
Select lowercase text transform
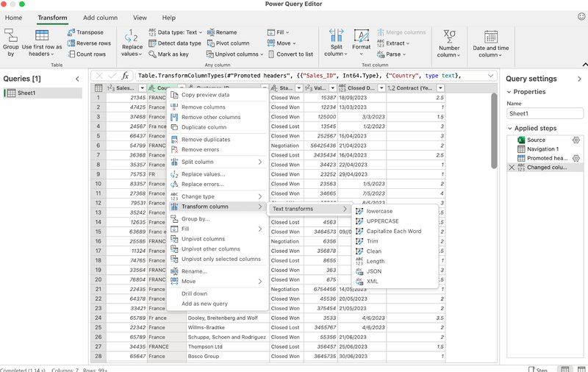click(x=395, y=211)
